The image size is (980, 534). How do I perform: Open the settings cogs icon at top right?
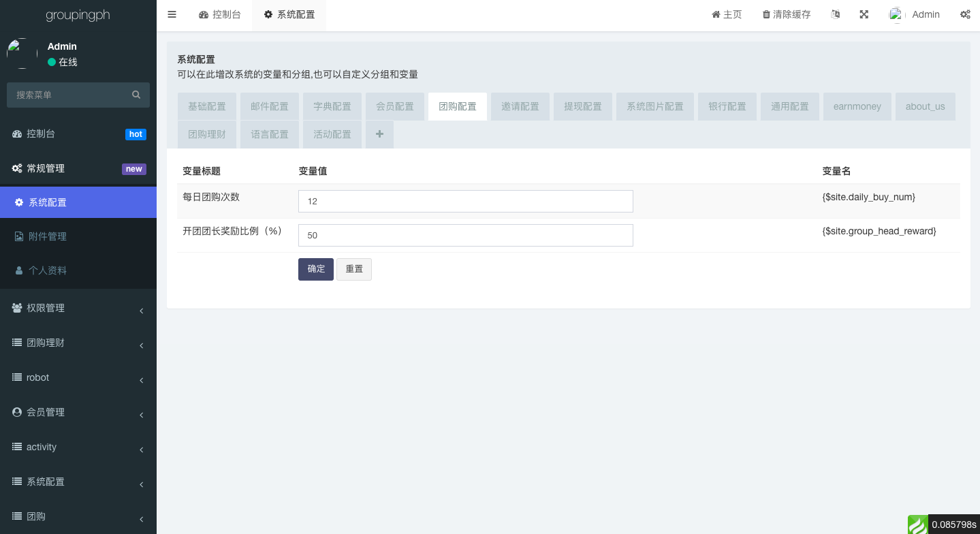(x=965, y=14)
